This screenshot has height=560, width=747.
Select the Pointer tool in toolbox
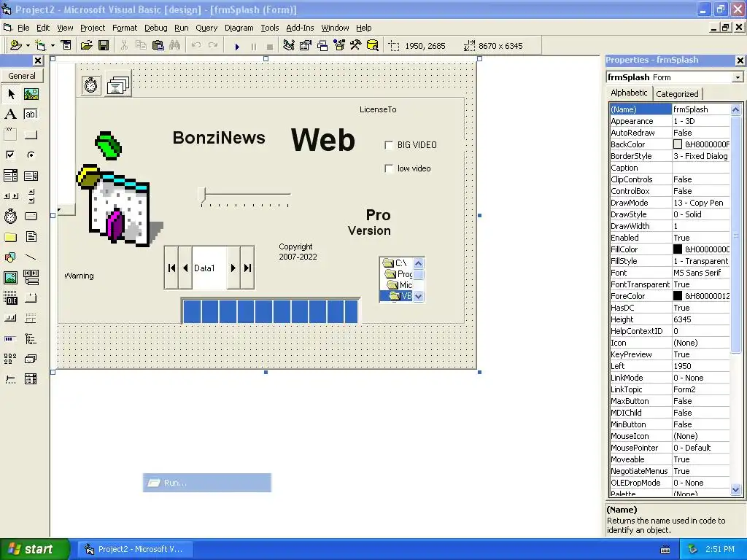click(10, 94)
